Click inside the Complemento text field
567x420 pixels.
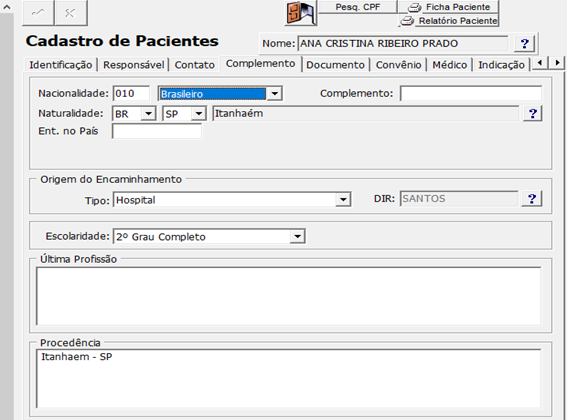(x=471, y=93)
